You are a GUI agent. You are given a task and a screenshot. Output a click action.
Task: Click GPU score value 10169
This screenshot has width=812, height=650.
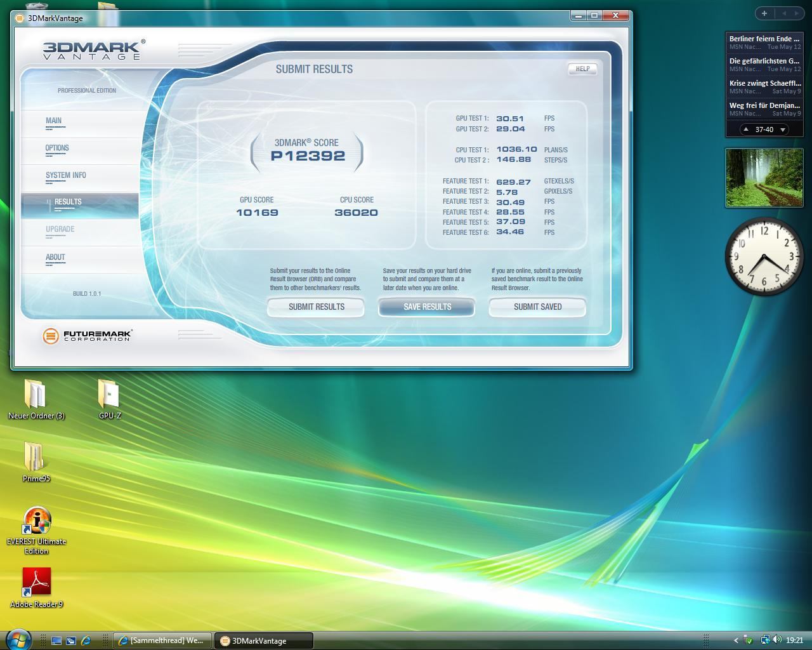(257, 213)
